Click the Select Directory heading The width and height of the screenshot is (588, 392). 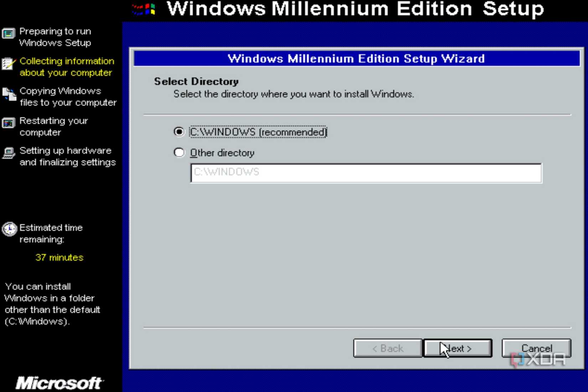click(x=196, y=81)
